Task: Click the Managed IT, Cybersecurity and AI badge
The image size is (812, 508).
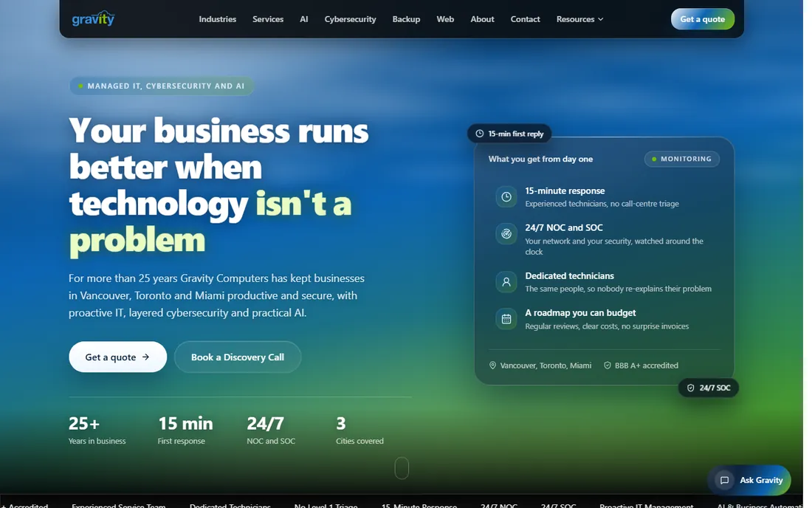Action: (x=162, y=86)
